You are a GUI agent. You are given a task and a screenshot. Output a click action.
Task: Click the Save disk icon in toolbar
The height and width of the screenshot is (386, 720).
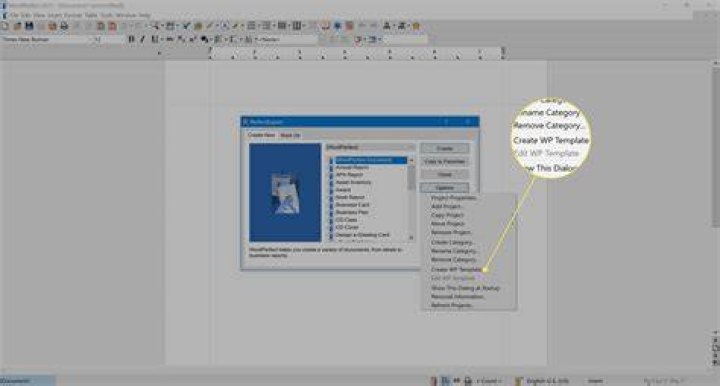pos(29,26)
